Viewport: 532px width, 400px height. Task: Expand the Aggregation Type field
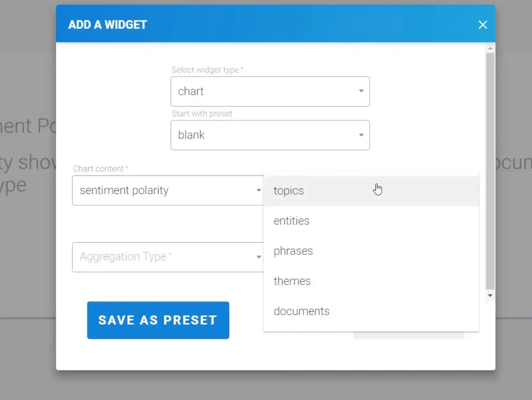[164, 257]
